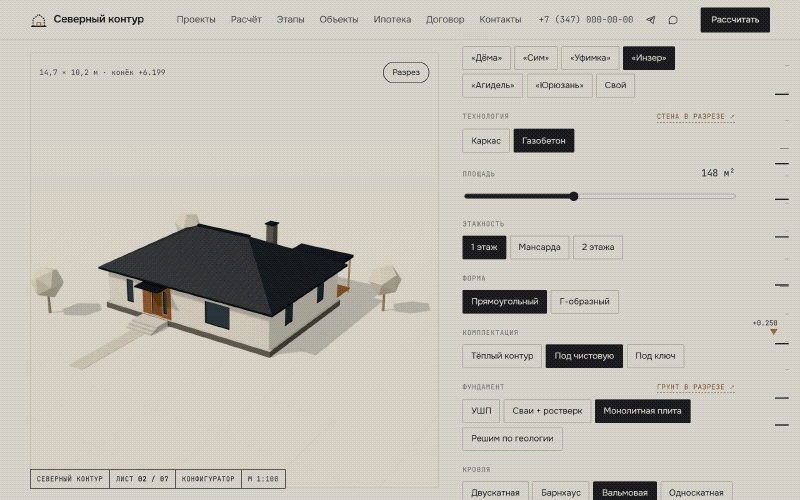Click the Площадь slider track at its right end

click(732, 196)
